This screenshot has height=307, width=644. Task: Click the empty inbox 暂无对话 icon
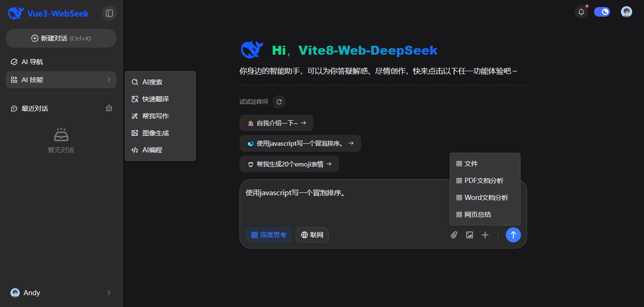[x=61, y=135]
